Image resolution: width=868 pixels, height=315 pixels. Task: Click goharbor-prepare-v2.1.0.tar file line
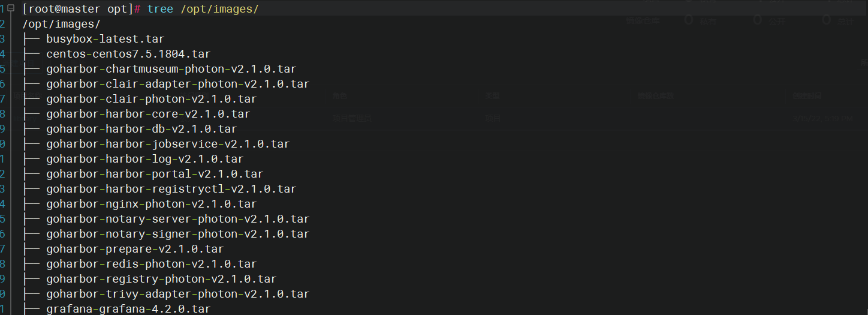tap(135, 249)
